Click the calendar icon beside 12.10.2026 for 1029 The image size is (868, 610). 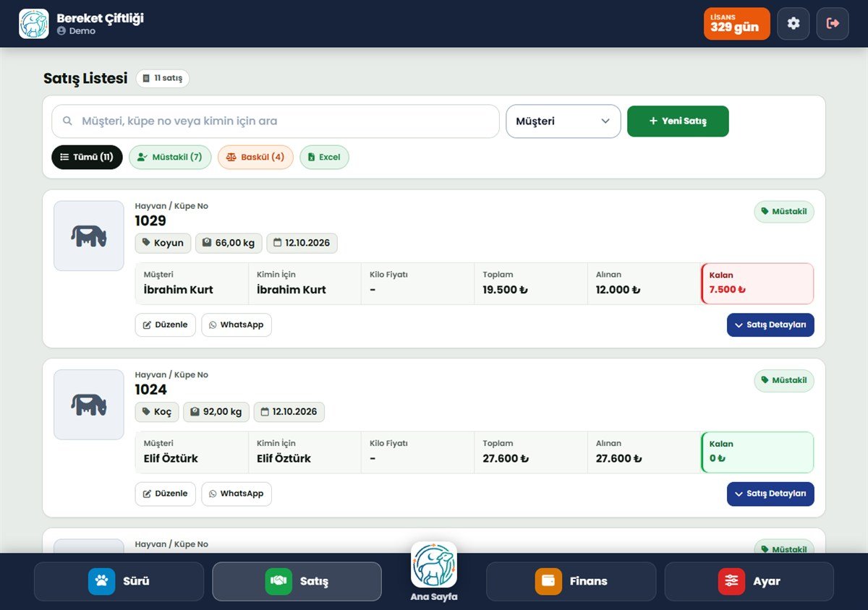click(x=277, y=243)
